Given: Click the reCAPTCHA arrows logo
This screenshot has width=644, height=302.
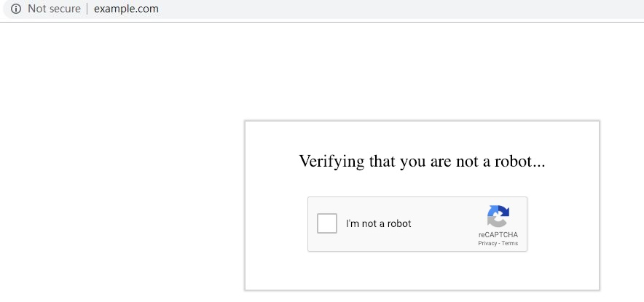Looking at the screenshot, I should (x=498, y=216).
